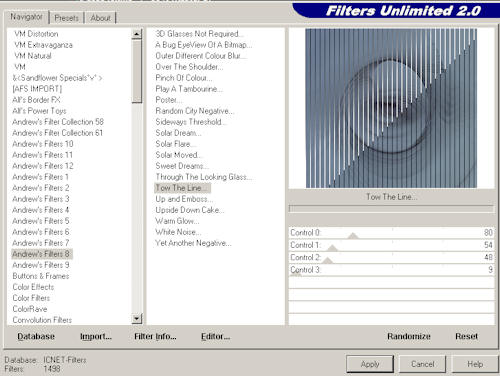This screenshot has height=376, width=500.
Task: Click Randomize to shuffle controls
Action: click(409, 336)
